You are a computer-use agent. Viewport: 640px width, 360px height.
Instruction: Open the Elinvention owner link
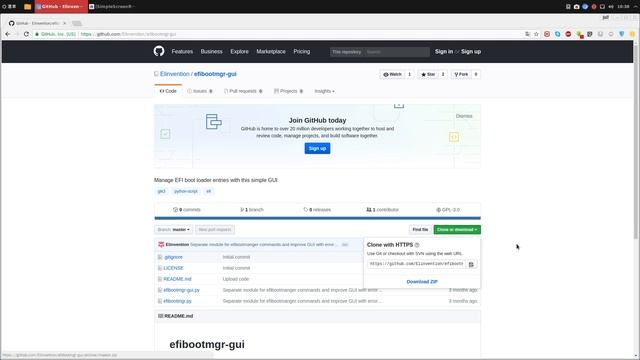175,74
